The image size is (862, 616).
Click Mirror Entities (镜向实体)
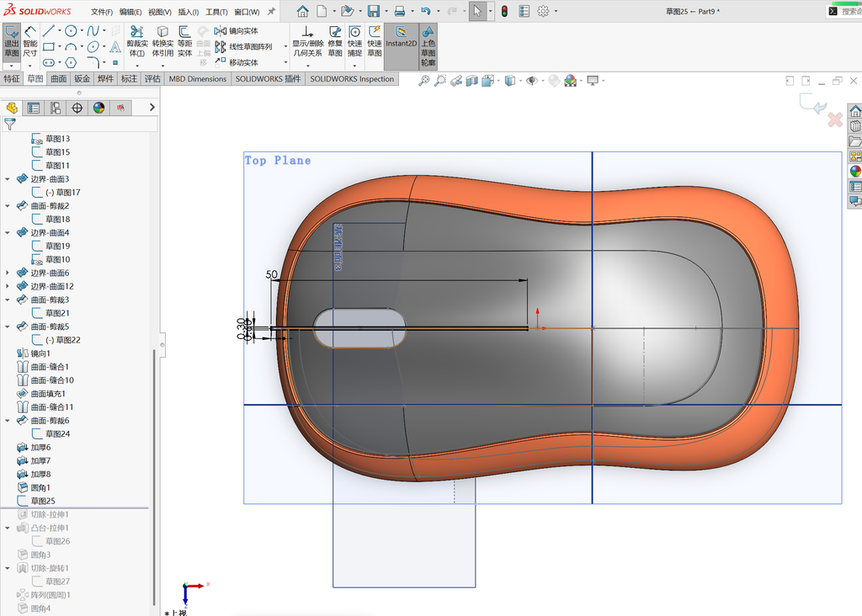237,31
